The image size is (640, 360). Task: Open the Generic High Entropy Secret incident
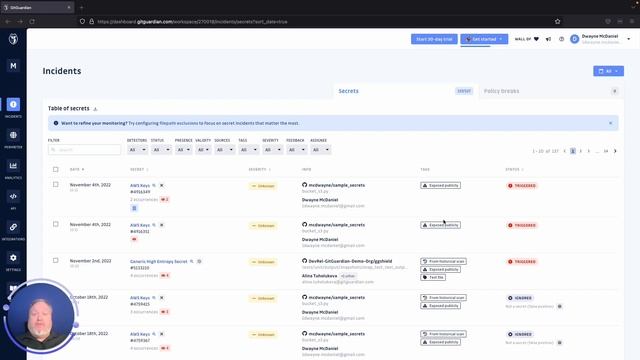click(159, 261)
